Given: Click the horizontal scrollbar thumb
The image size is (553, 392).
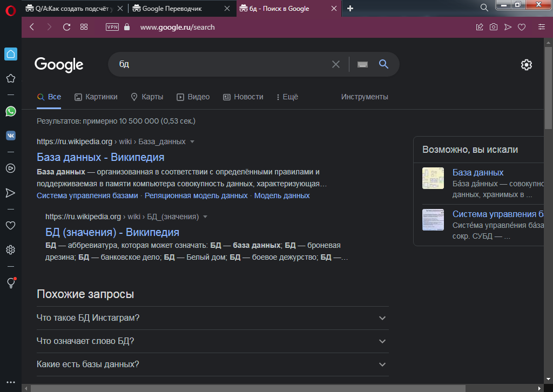Looking at the screenshot, I should pos(248,388).
